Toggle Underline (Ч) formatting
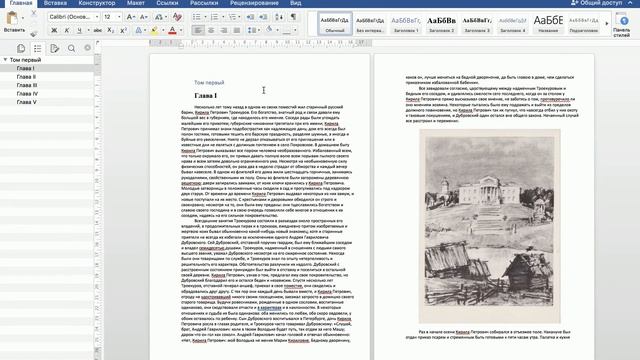 [x=79, y=30]
